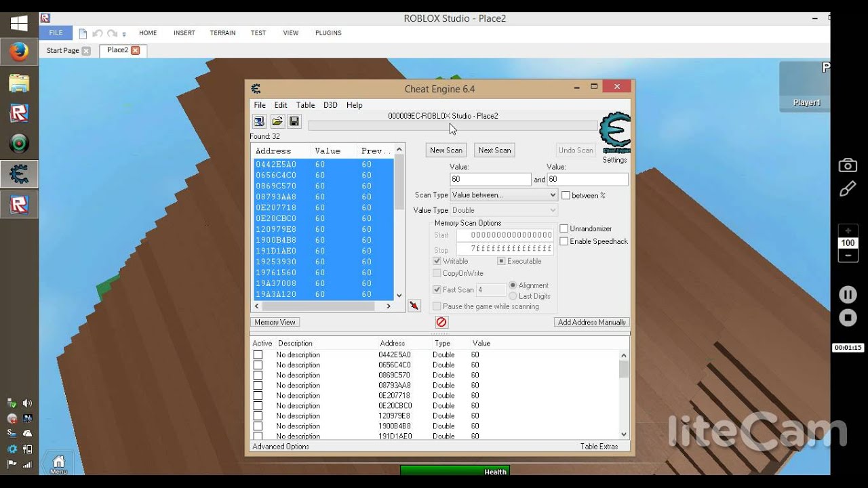Open Cheat Engine Edit menu

pyautogui.click(x=281, y=105)
